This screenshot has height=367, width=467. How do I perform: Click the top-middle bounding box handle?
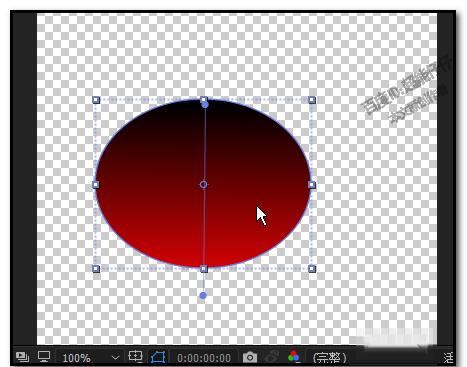coord(204,99)
